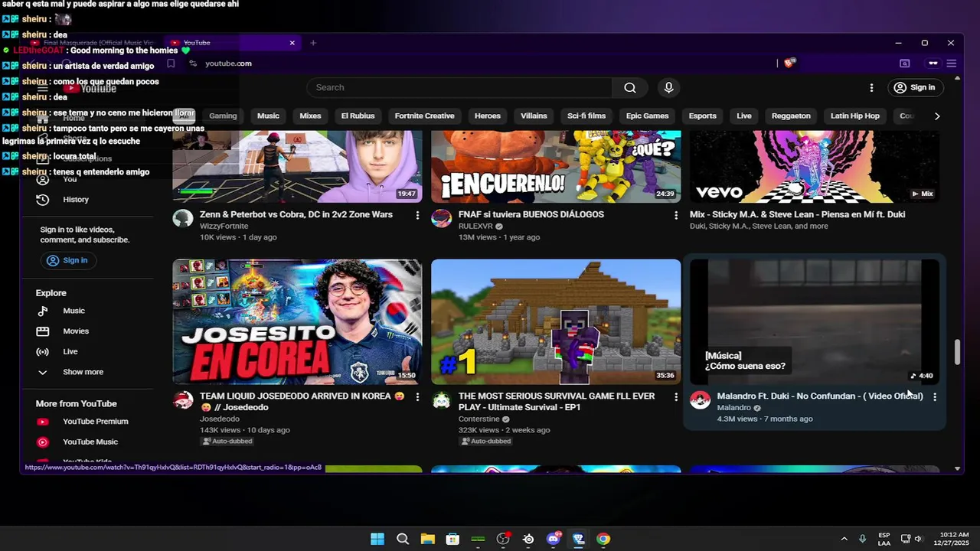Viewport: 980px width, 551px height.
Task: Open YouTube settings kebab beside Sign in
Action: (x=871, y=87)
